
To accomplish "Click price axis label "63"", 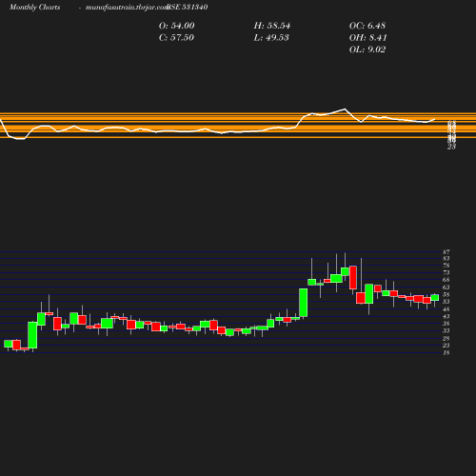I will (446, 288).
